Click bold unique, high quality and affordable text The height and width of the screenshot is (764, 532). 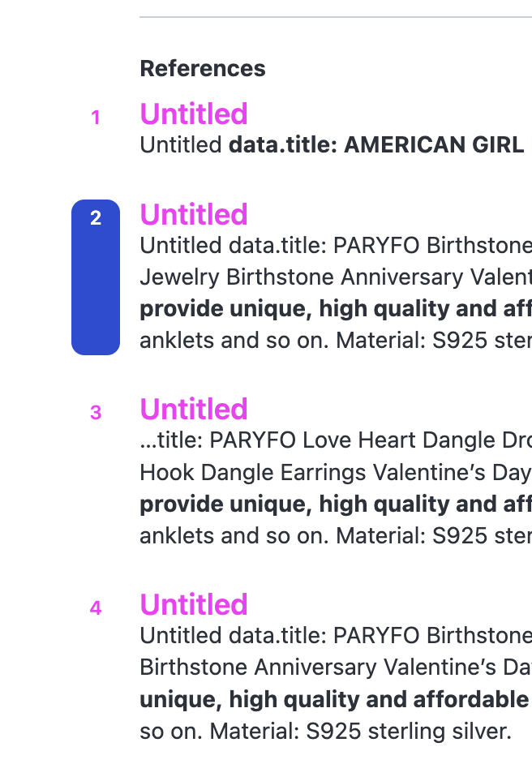[334, 700]
